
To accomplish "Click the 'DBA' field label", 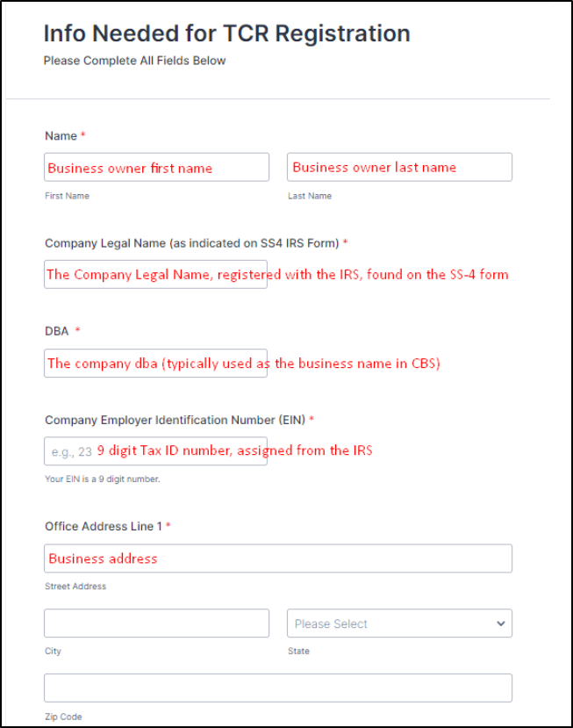I will coord(57,331).
